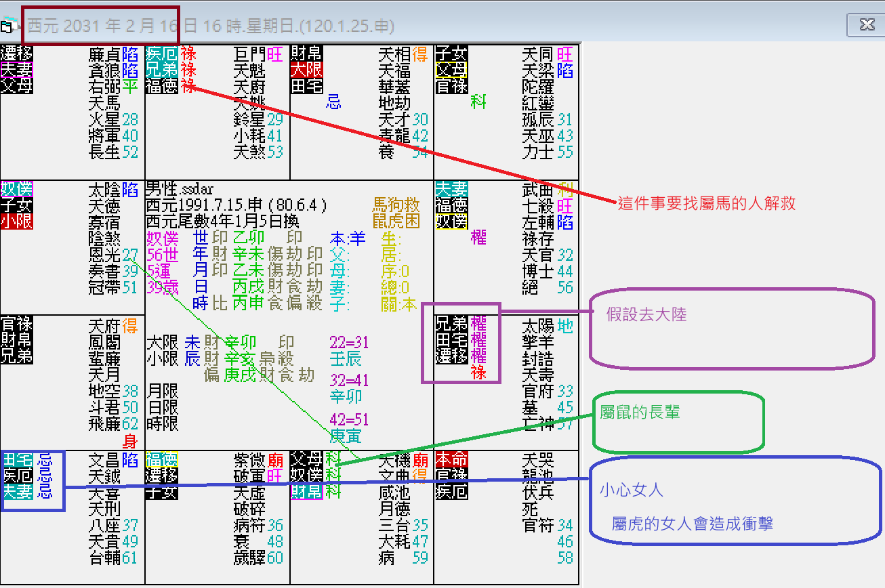Click the star 恩光 beside number 27

(105, 254)
